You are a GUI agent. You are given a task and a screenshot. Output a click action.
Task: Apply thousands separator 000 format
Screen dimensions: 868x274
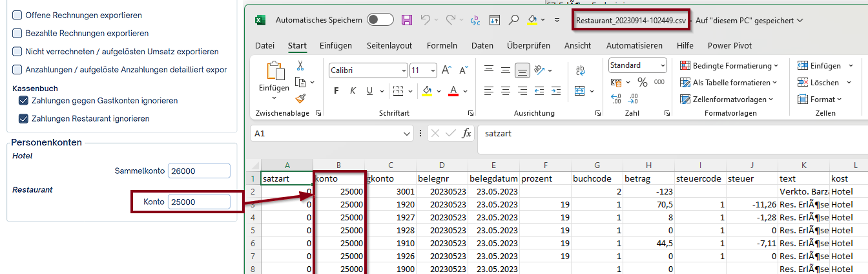[659, 82]
